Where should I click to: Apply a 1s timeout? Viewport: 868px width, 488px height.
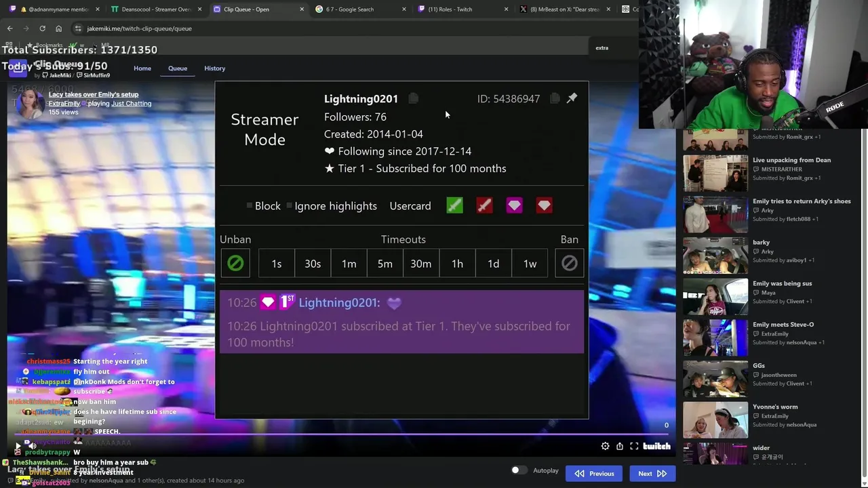click(x=277, y=264)
